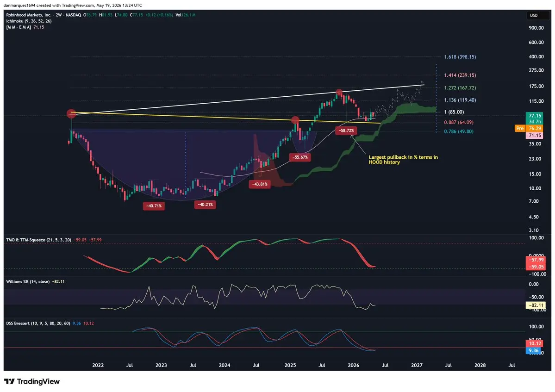The height and width of the screenshot is (392, 555).
Task: Click the -40.21% pullback label
Action: coord(206,205)
